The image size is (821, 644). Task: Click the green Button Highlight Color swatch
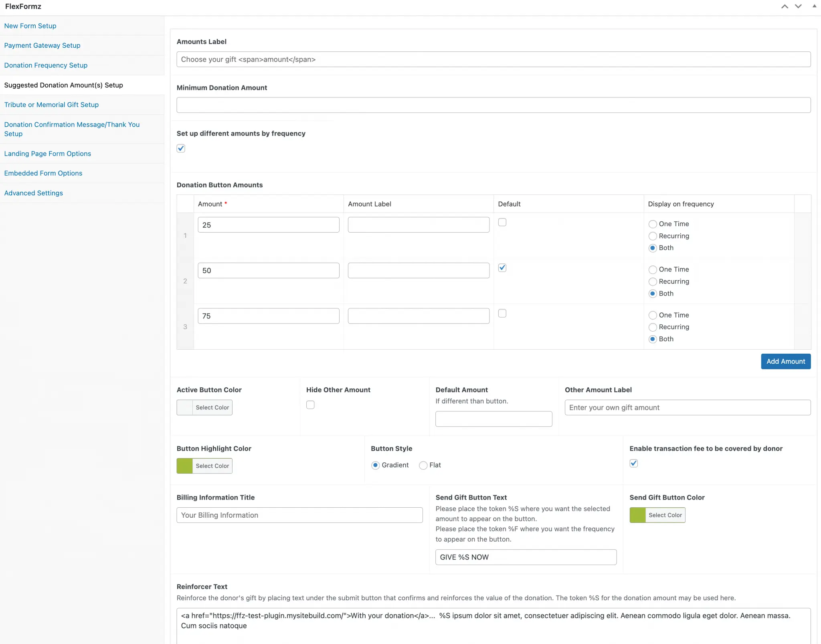[185, 466]
